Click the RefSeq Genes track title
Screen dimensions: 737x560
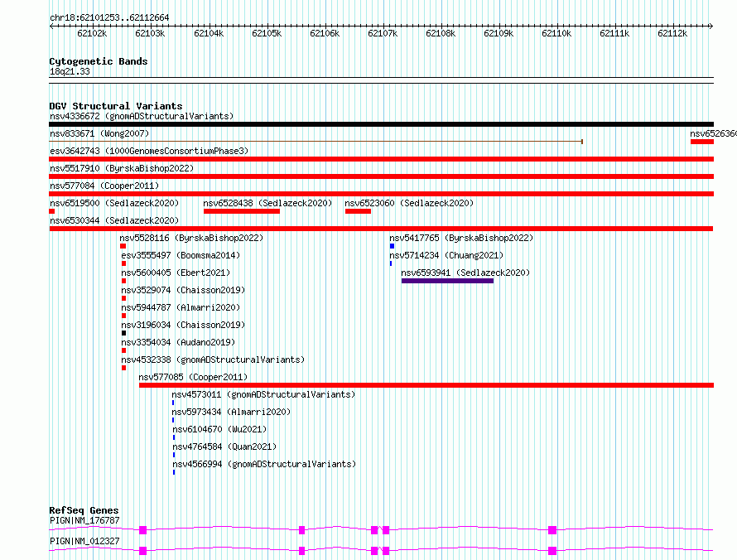pyautogui.click(x=84, y=510)
